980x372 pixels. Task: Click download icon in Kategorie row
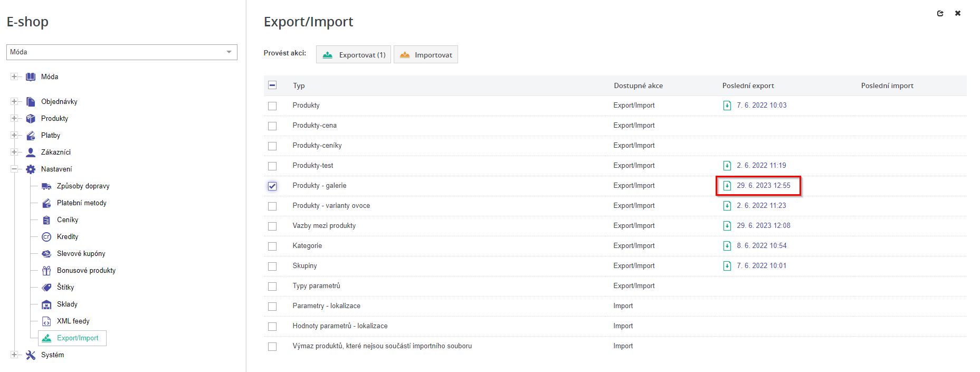coord(727,246)
